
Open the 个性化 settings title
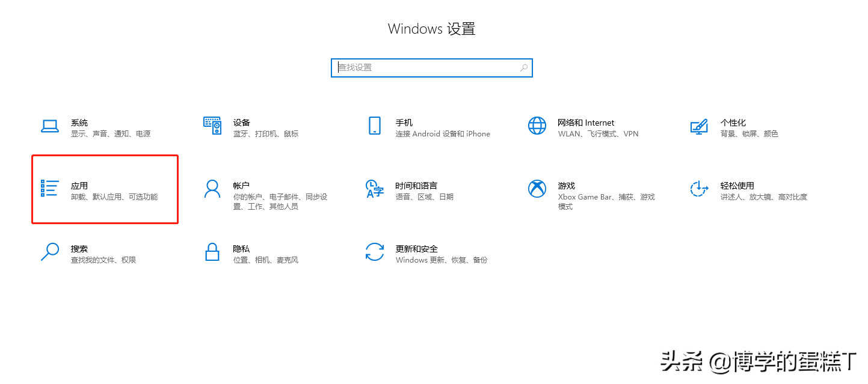733,123
